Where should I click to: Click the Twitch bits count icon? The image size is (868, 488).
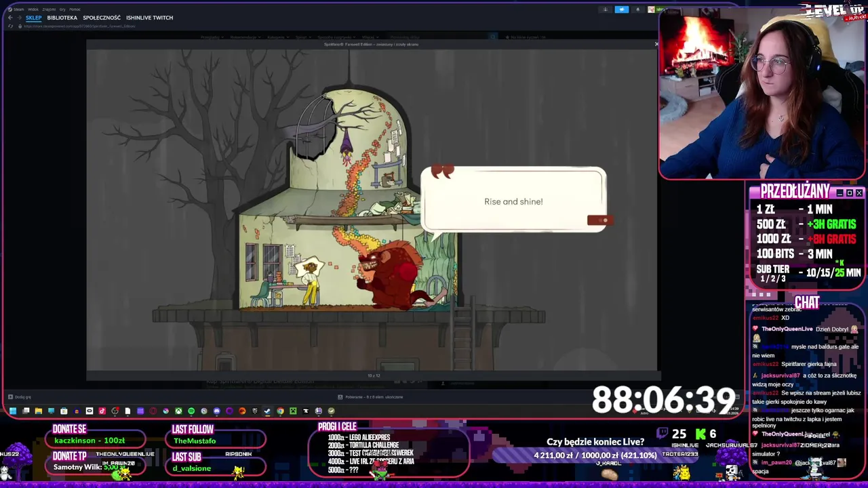(x=662, y=434)
